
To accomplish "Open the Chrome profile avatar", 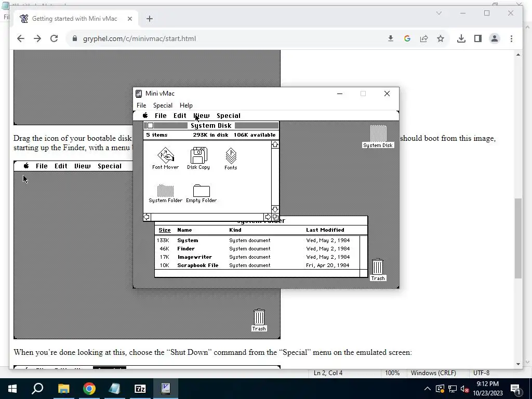I will coord(495,38).
